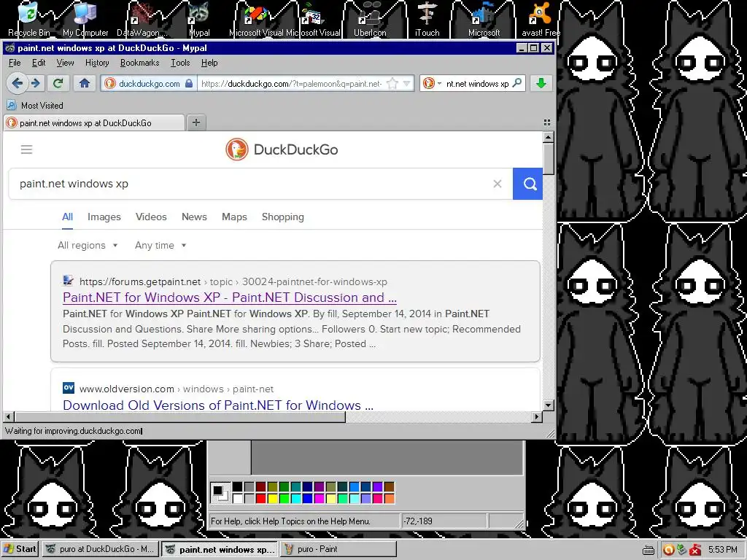Open the browser home page
This screenshot has height=560, width=747.
click(x=85, y=83)
